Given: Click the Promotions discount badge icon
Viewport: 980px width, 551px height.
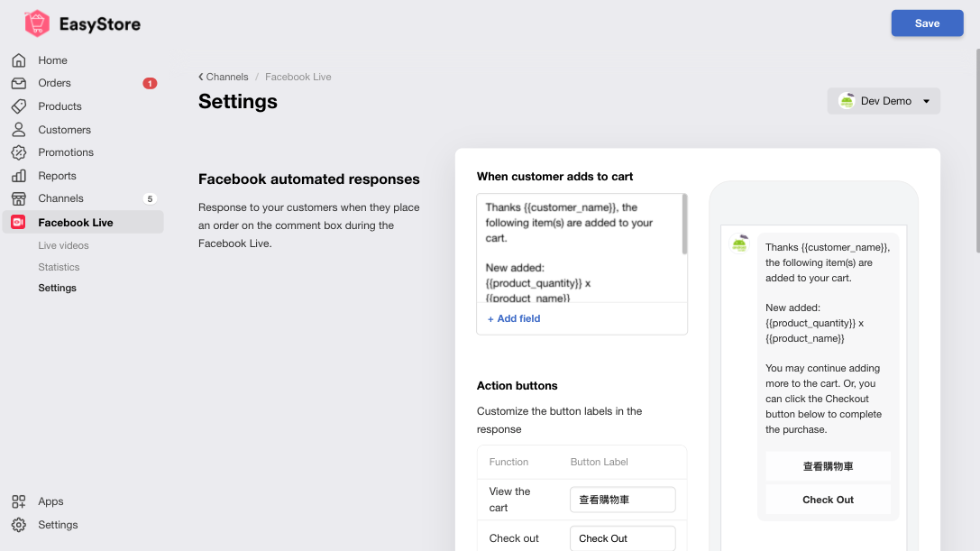Looking at the screenshot, I should [19, 152].
